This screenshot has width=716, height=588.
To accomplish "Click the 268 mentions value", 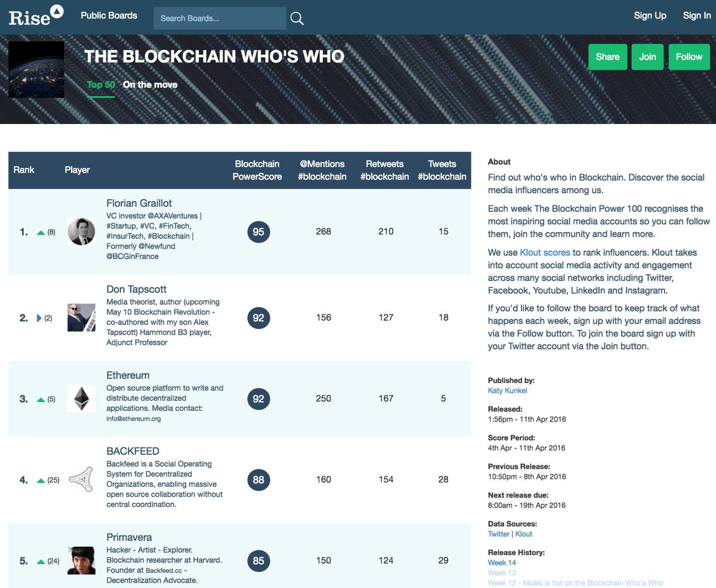I will [x=323, y=231].
